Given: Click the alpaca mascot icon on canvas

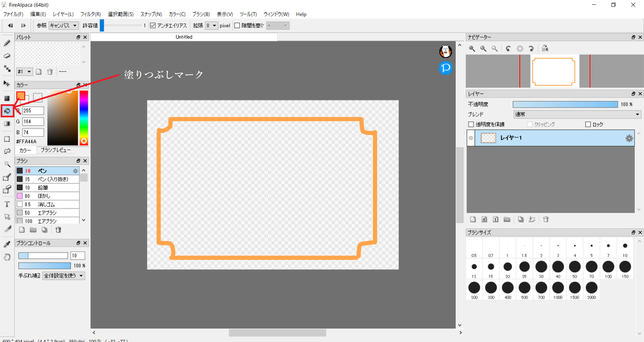Looking at the screenshot, I should coord(446,51).
